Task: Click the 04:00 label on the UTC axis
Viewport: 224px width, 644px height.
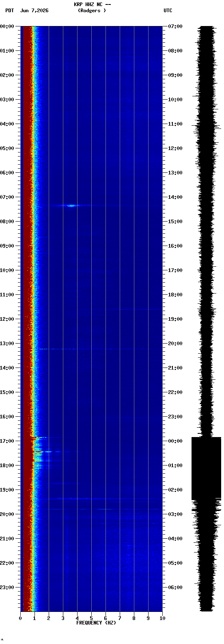Action: coord(175,539)
